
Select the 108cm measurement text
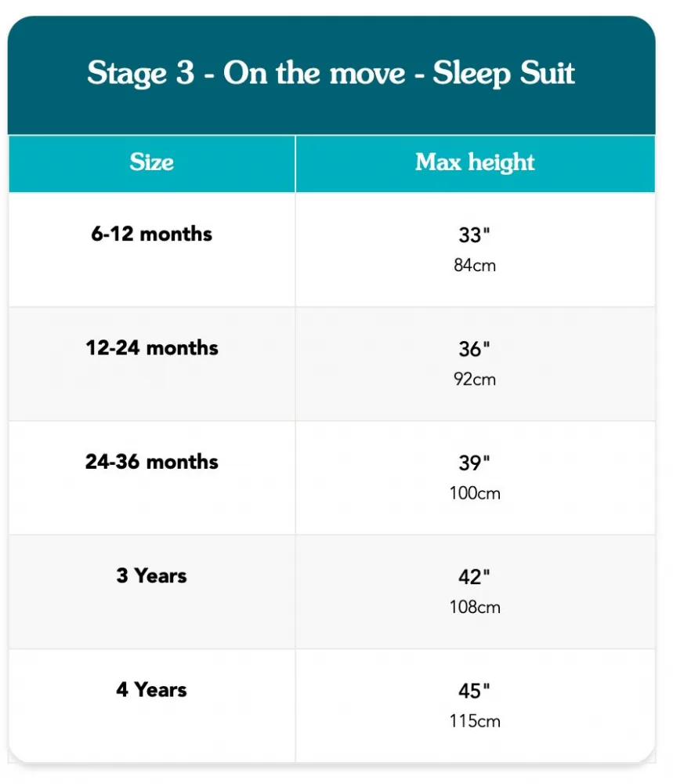pyautogui.click(x=475, y=607)
